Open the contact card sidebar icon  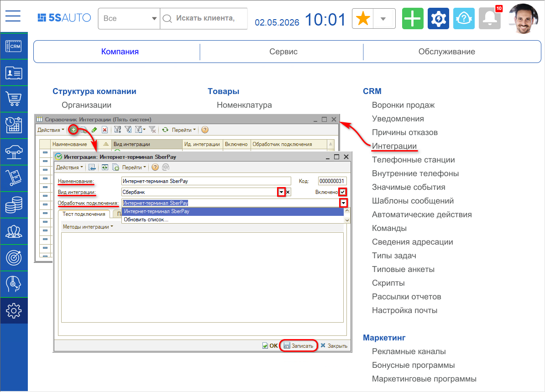point(14,73)
